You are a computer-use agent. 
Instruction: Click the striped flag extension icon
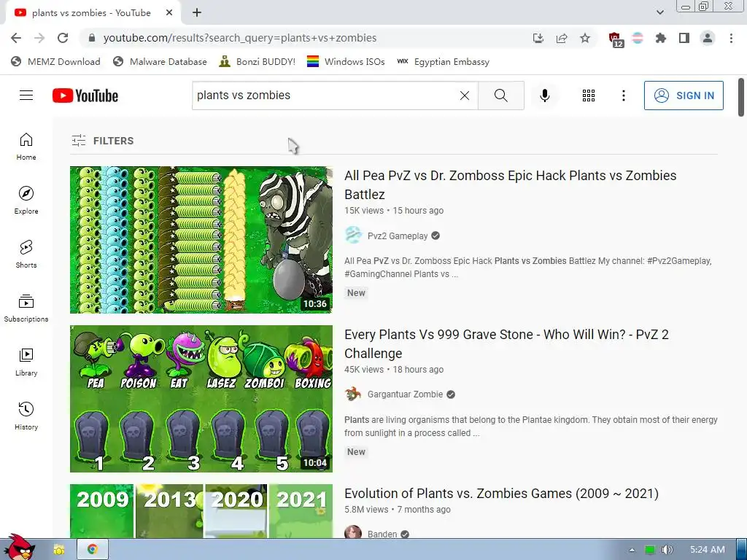point(638,38)
